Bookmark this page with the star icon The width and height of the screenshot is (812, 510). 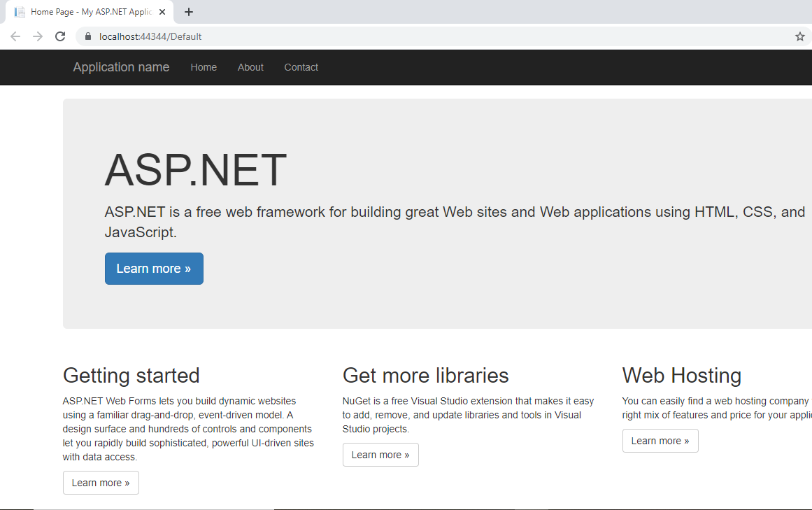(799, 36)
